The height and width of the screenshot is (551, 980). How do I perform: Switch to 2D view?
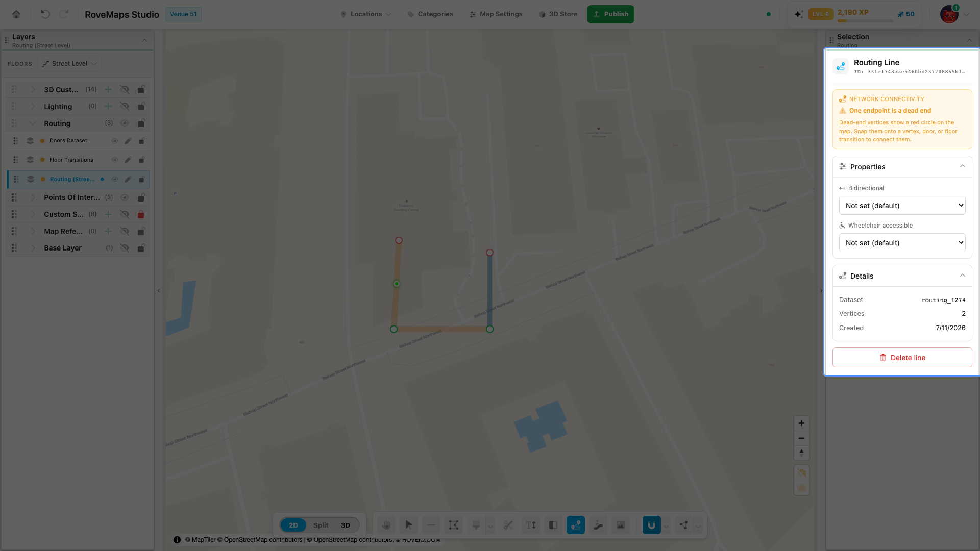pyautogui.click(x=293, y=525)
